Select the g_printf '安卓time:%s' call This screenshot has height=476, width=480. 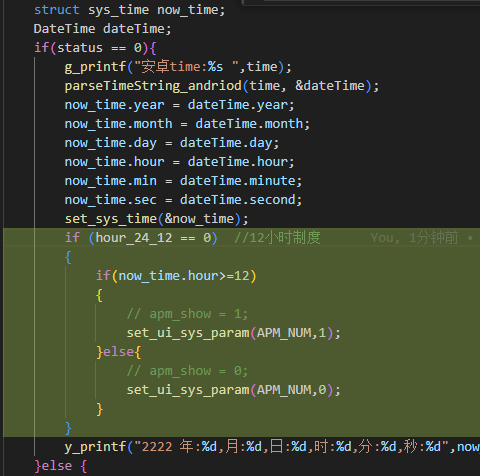pyautogui.click(x=178, y=67)
